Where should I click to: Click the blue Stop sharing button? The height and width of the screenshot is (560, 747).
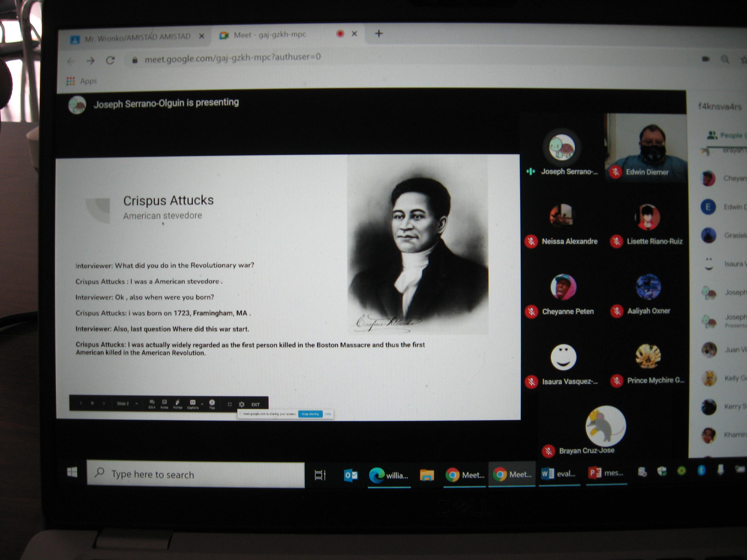point(310,414)
